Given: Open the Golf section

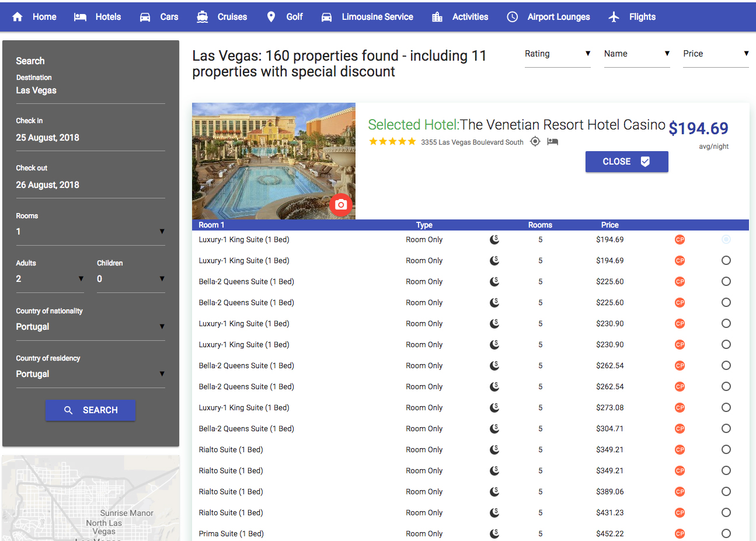Looking at the screenshot, I should pyautogui.click(x=285, y=17).
